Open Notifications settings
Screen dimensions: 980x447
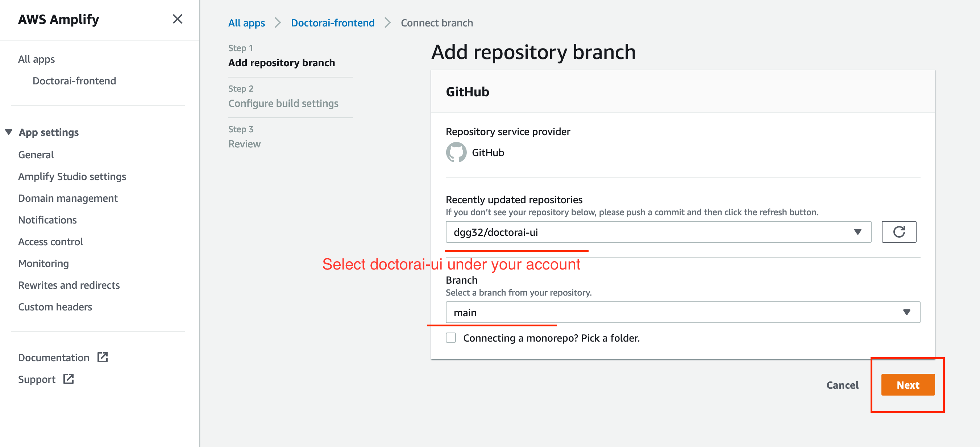tap(47, 220)
